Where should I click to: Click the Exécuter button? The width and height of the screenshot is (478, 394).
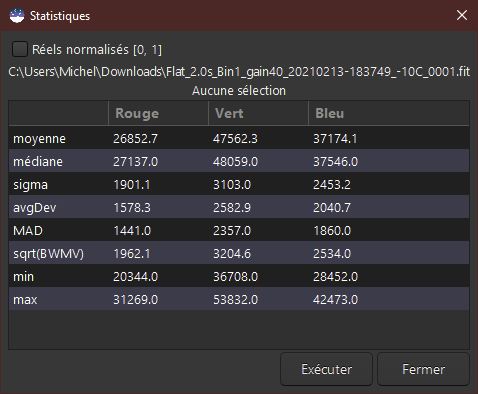click(x=326, y=369)
